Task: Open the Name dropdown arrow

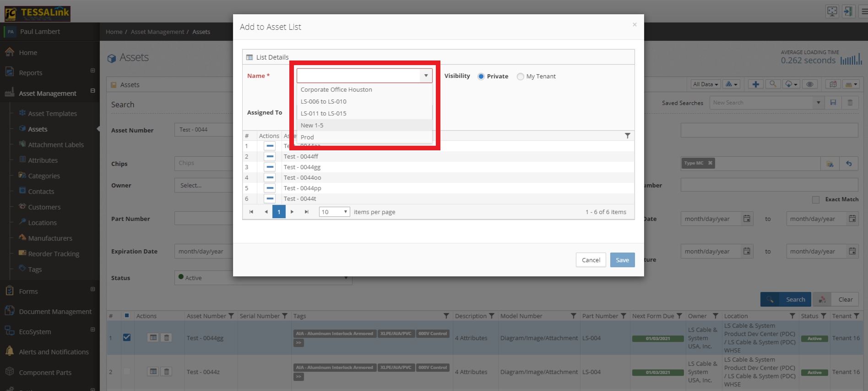Action: pos(426,76)
